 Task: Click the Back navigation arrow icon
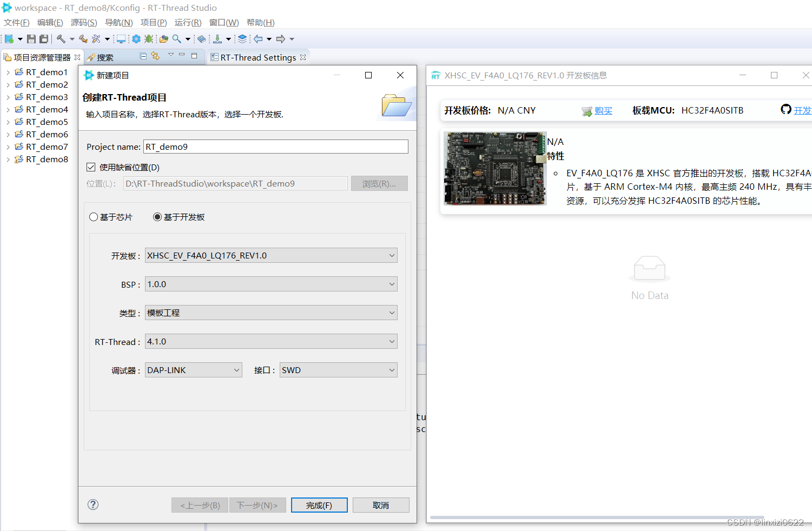click(258, 39)
